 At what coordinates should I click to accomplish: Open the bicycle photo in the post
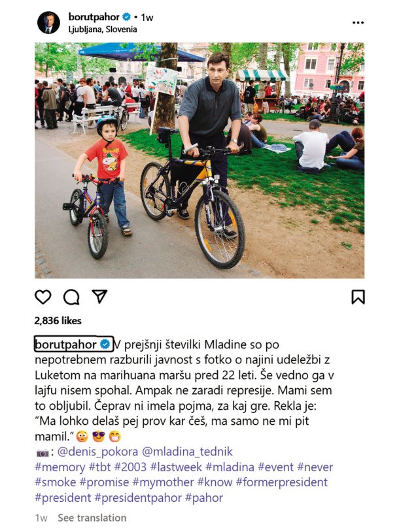tap(199, 161)
